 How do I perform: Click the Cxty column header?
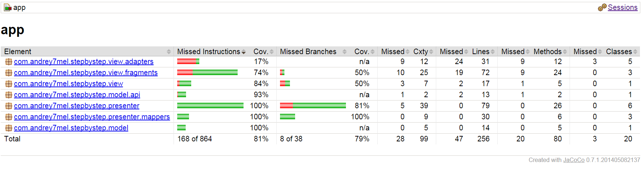[421, 52]
